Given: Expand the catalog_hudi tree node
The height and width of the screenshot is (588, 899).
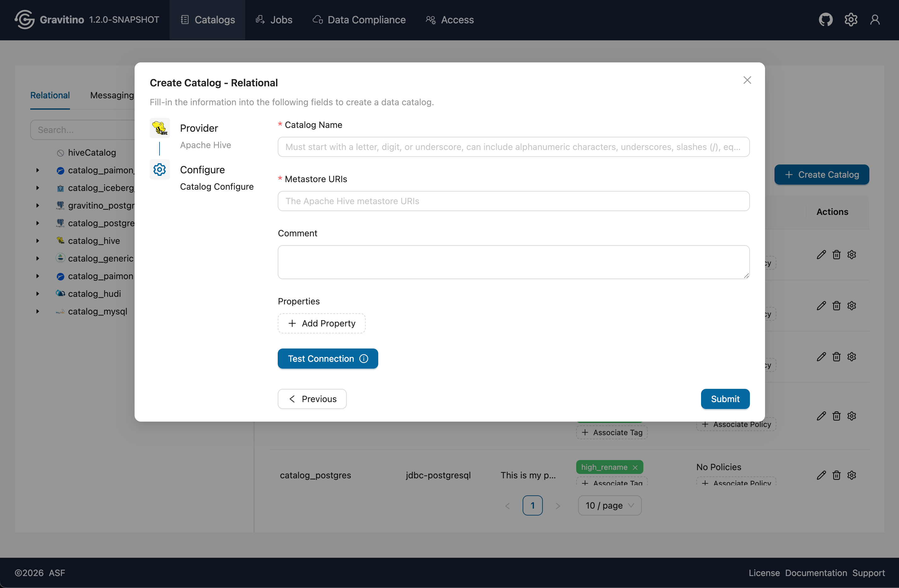Looking at the screenshot, I should (38, 293).
